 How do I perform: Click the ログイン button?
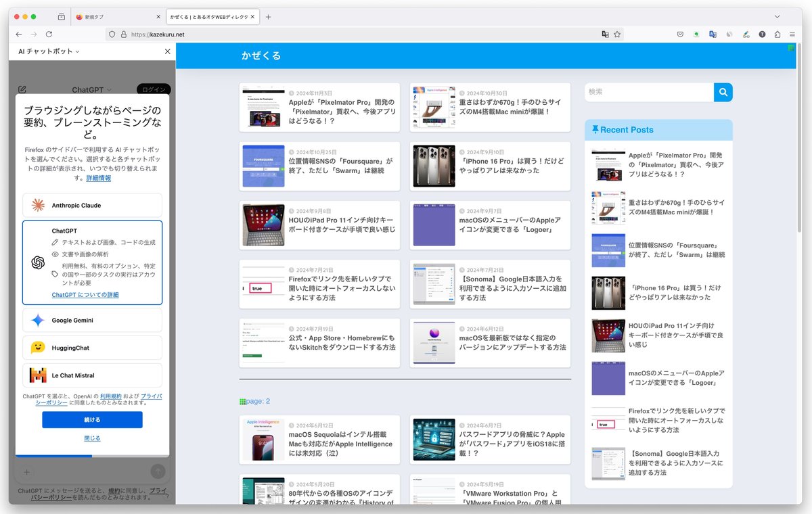(154, 89)
